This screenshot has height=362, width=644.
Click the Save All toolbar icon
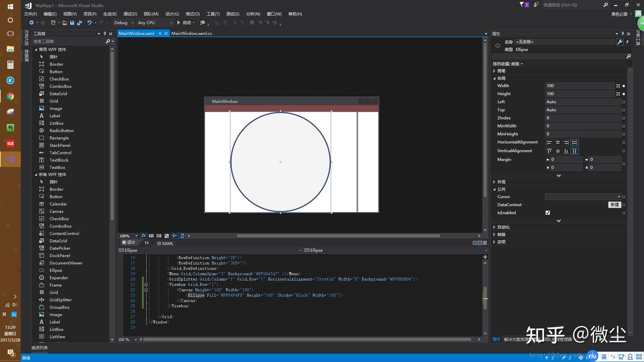click(x=80, y=23)
